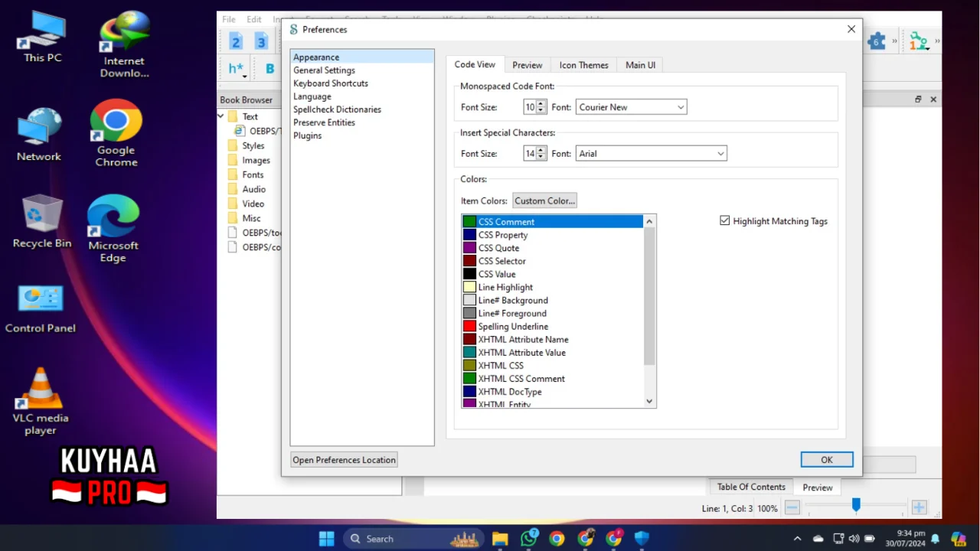Viewport: 980px width, 551px height.
Task: Click the Windows taskbar Search box
Action: point(413,539)
